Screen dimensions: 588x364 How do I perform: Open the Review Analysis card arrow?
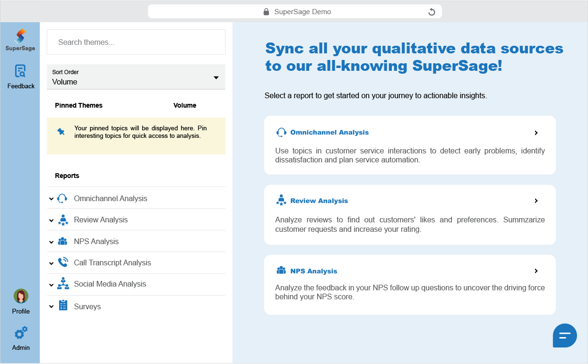click(536, 201)
